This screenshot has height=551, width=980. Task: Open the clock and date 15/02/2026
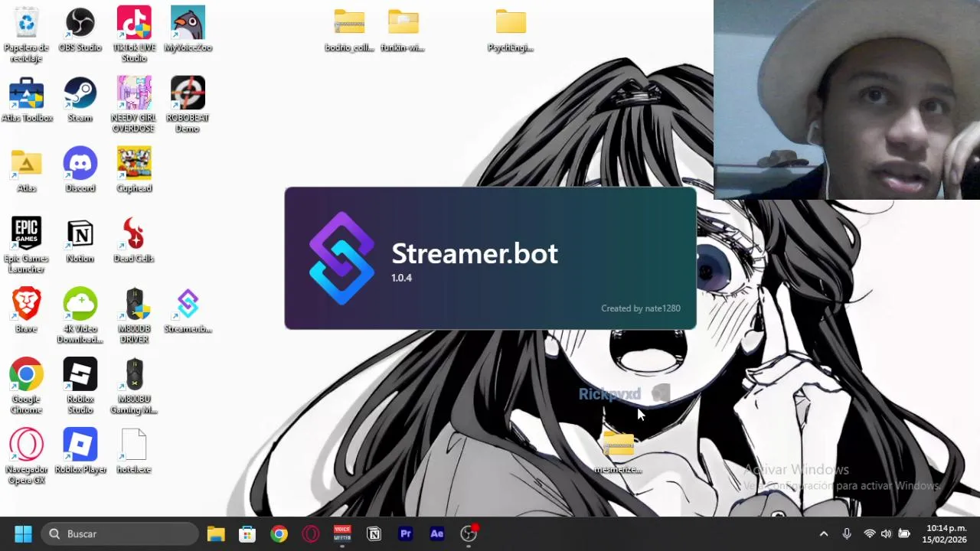(x=946, y=533)
